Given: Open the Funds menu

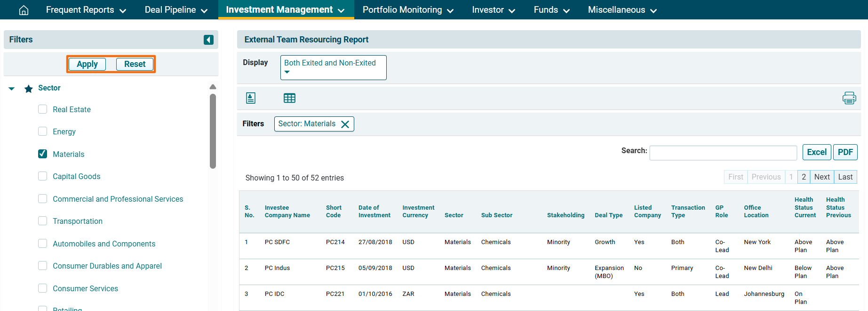Looking at the screenshot, I should [551, 10].
